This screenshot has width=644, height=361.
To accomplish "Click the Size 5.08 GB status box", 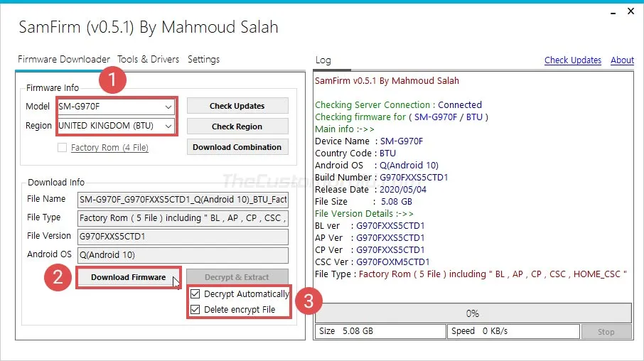I will (x=380, y=331).
